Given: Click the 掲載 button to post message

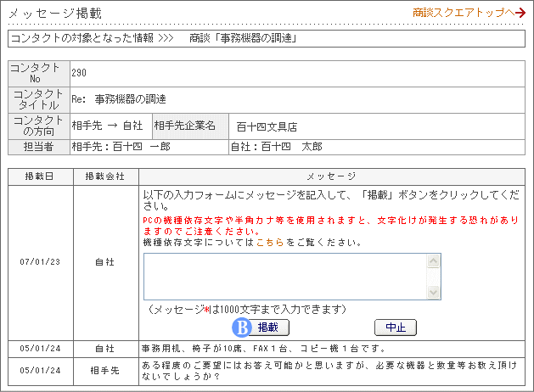Looking at the screenshot, I should click(x=268, y=327).
